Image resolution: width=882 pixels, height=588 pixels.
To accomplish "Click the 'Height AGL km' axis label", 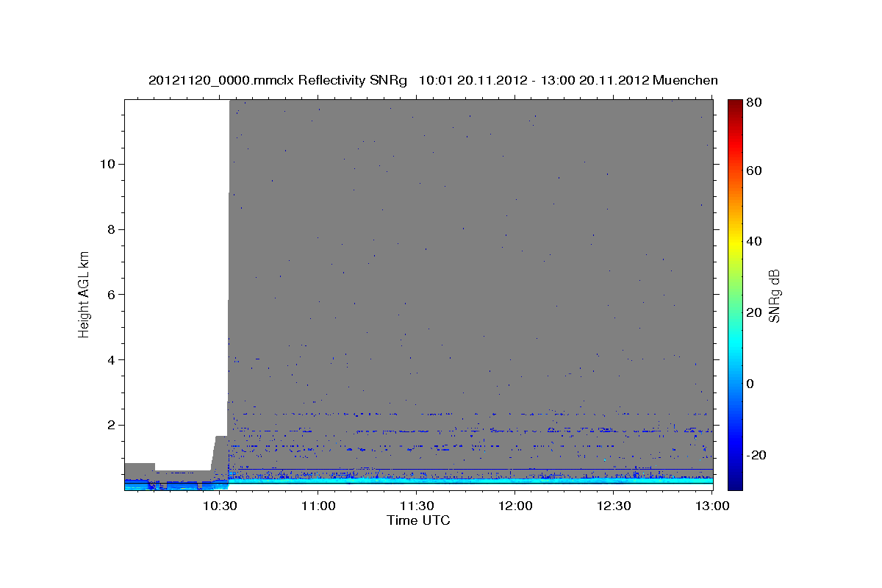I will [85, 294].
